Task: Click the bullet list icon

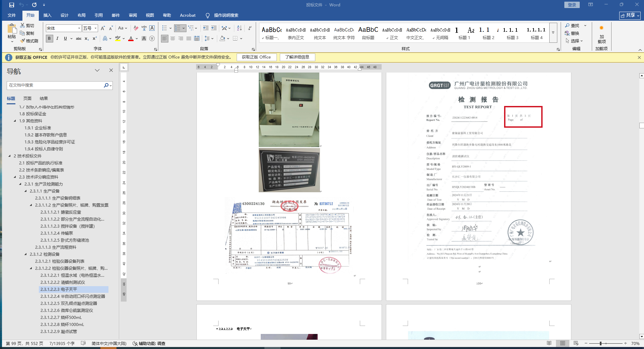Action: point(164,28)
